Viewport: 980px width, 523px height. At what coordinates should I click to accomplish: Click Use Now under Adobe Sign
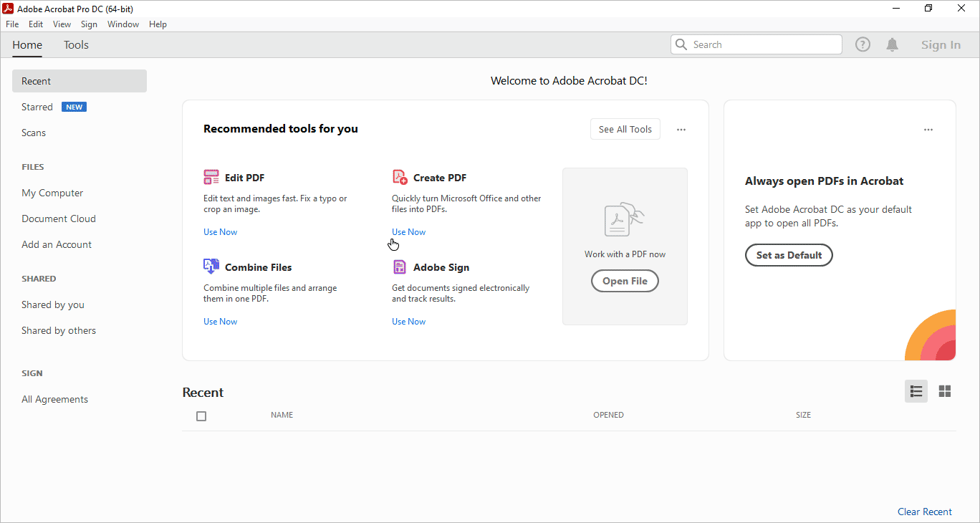[408, 322]
